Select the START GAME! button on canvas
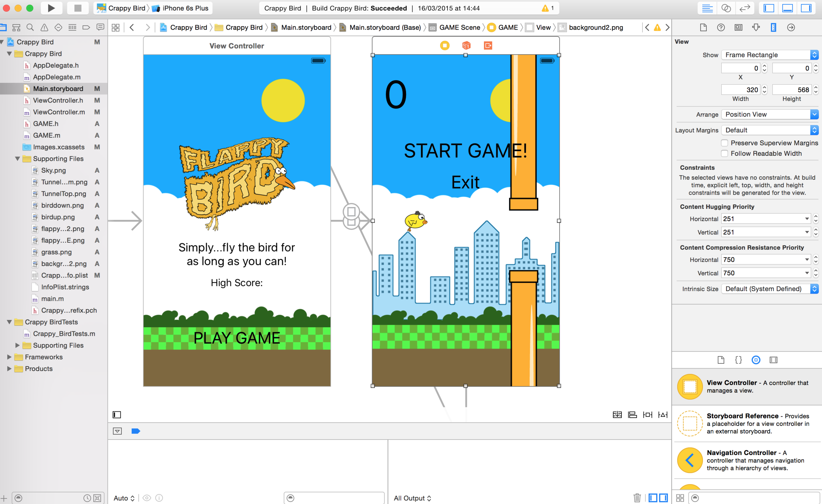Viewport: 822px width, 504px height. 465,151
